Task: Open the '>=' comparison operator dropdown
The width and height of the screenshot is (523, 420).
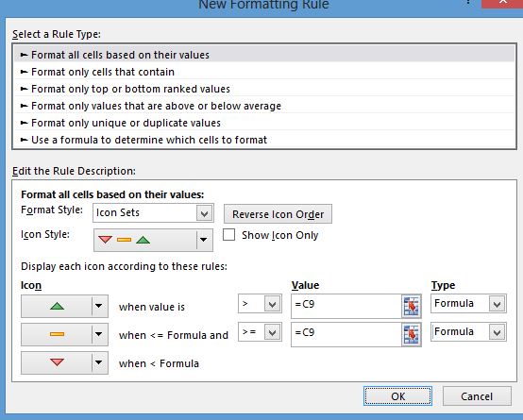Action: pos(260,332)
